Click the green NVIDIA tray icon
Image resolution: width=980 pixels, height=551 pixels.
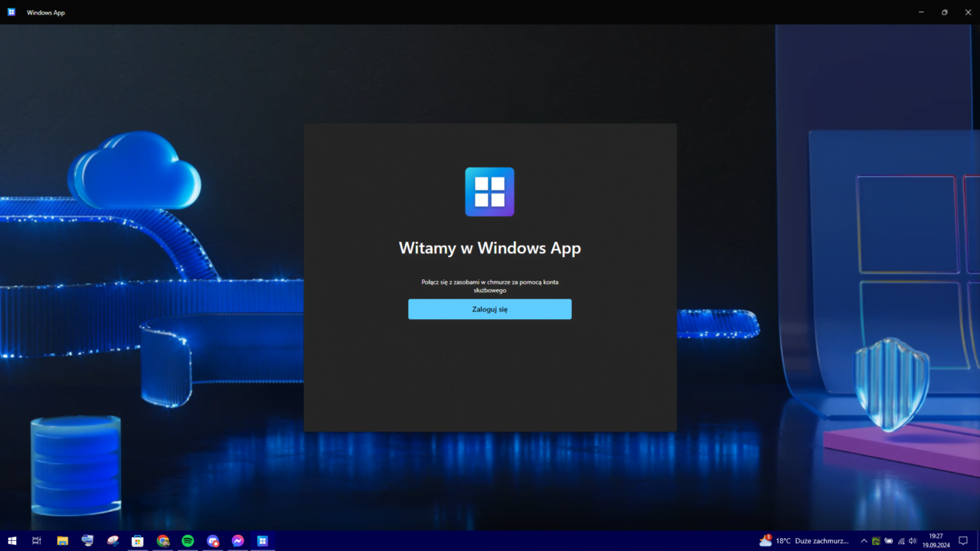(x=876, y=541)
